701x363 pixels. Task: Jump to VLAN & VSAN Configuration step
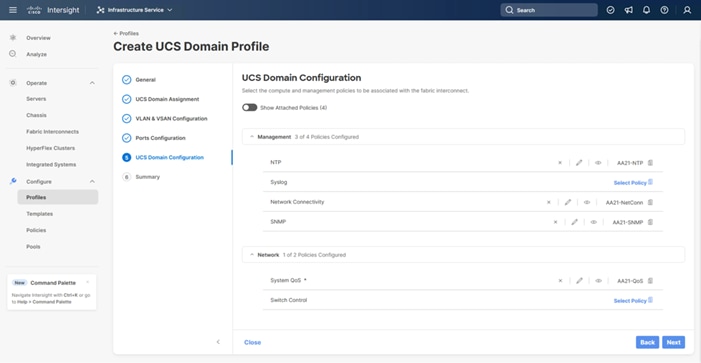[171, 118]
